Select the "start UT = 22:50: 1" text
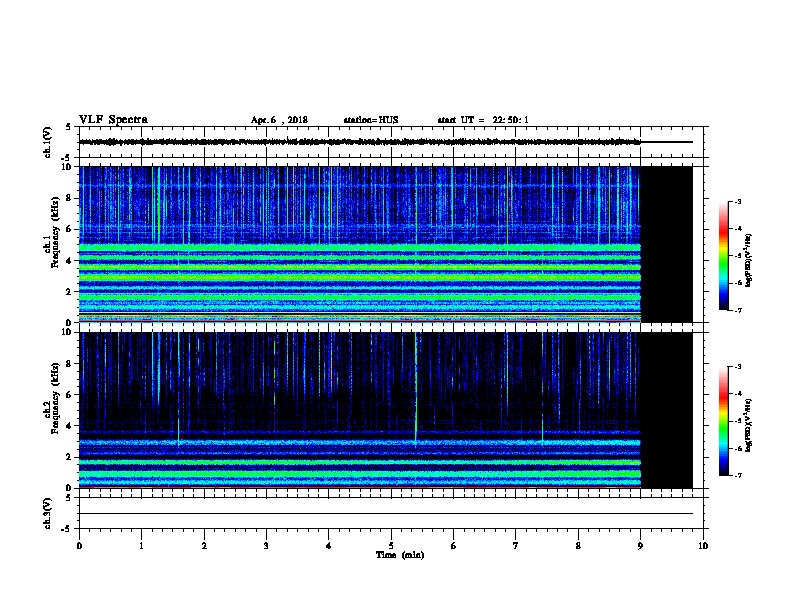Image resolution: width=792 pixels, height=612 pixels. [x=483, y=120]
